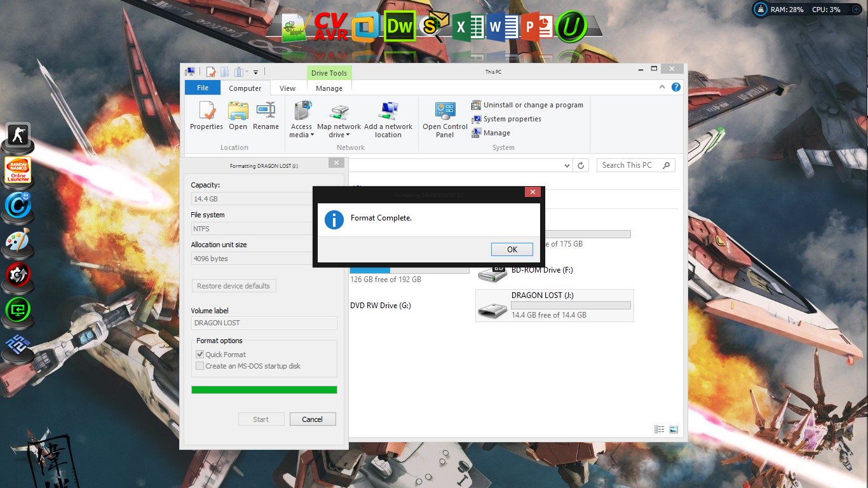Click the green format progress bar
The height and width of the screenshot is (488, 868).
(264, 390)
